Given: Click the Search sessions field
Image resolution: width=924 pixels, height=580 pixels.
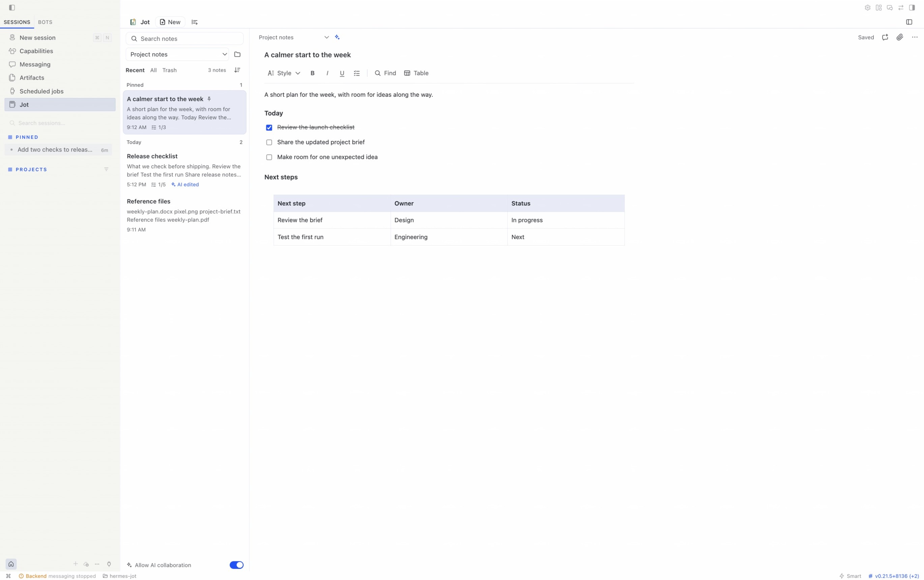Looking at the screenshot, I should [60, 123].
